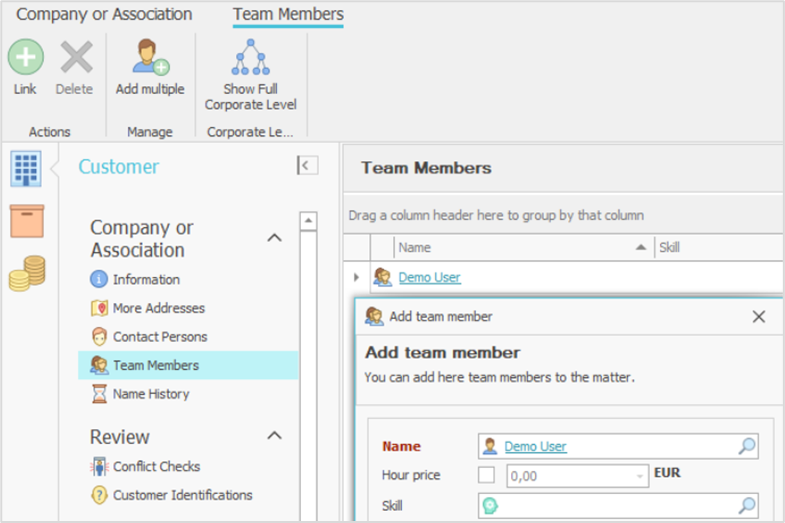Expand the Demo User row arrow
Screen dimensions: 785x523
[356, 277]
